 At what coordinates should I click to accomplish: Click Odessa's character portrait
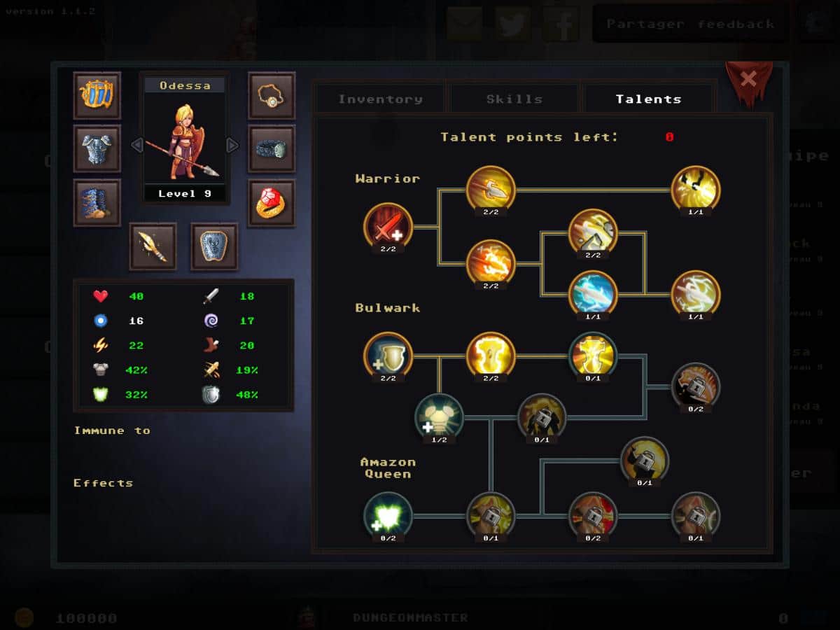point(185,140)
